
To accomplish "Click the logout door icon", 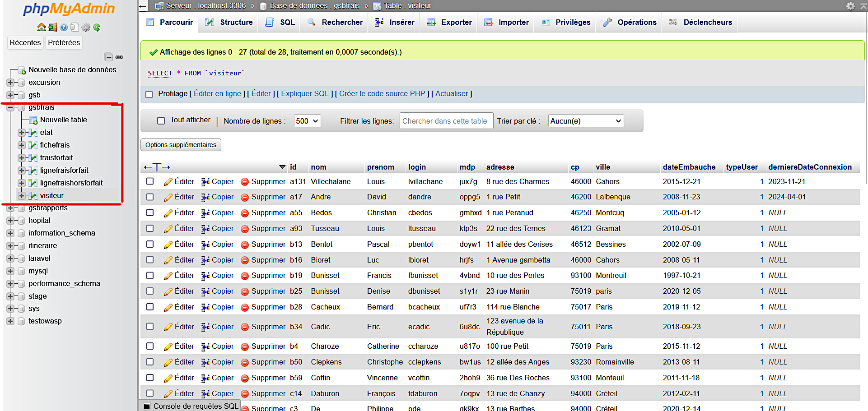I will point(52,27).
